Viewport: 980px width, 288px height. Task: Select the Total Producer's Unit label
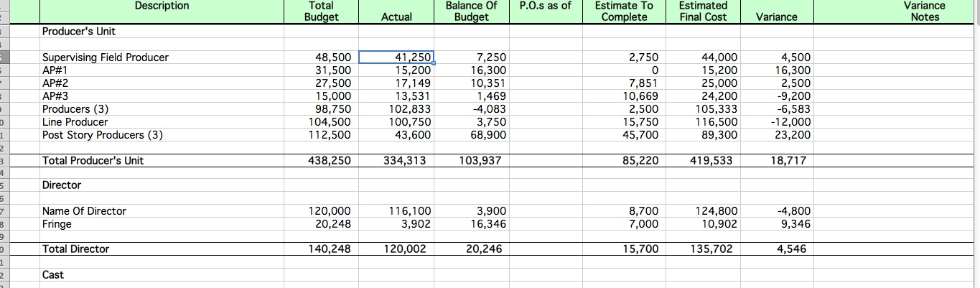tap(93, 161)
